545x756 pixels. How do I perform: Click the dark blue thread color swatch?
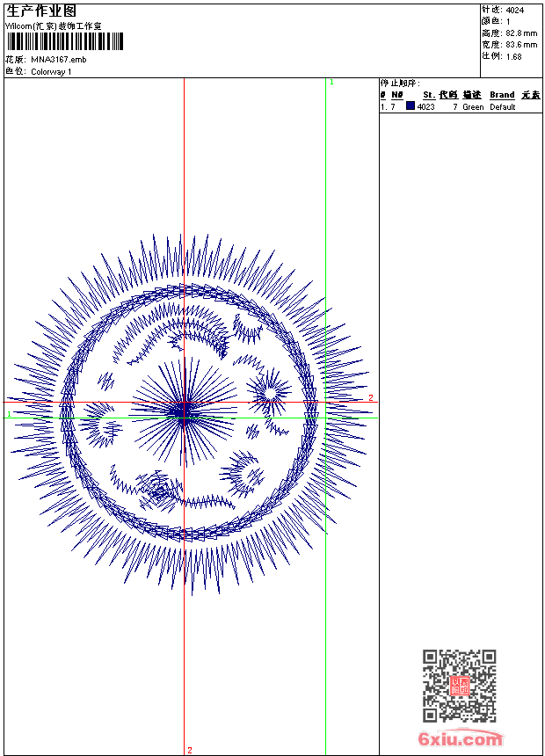[x=410, y=105]
